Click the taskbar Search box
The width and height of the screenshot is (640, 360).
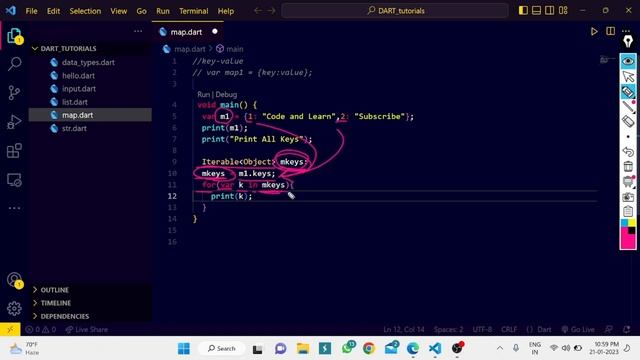click(x=222, y=349)
